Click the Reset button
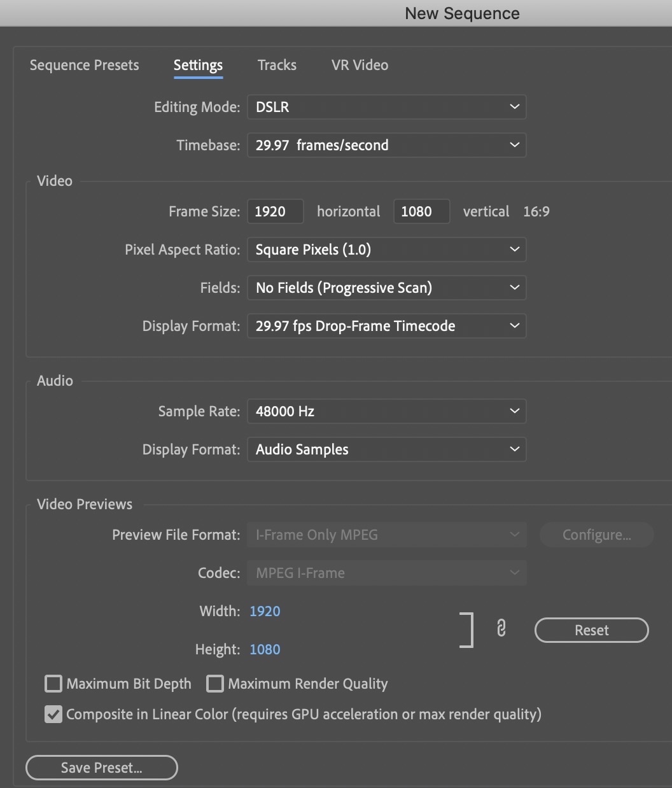 592,630
